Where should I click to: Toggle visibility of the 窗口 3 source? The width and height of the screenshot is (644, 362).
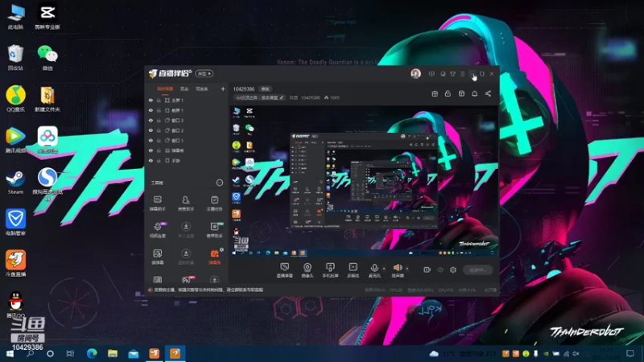pyautogui.click(x=151, y=121)
